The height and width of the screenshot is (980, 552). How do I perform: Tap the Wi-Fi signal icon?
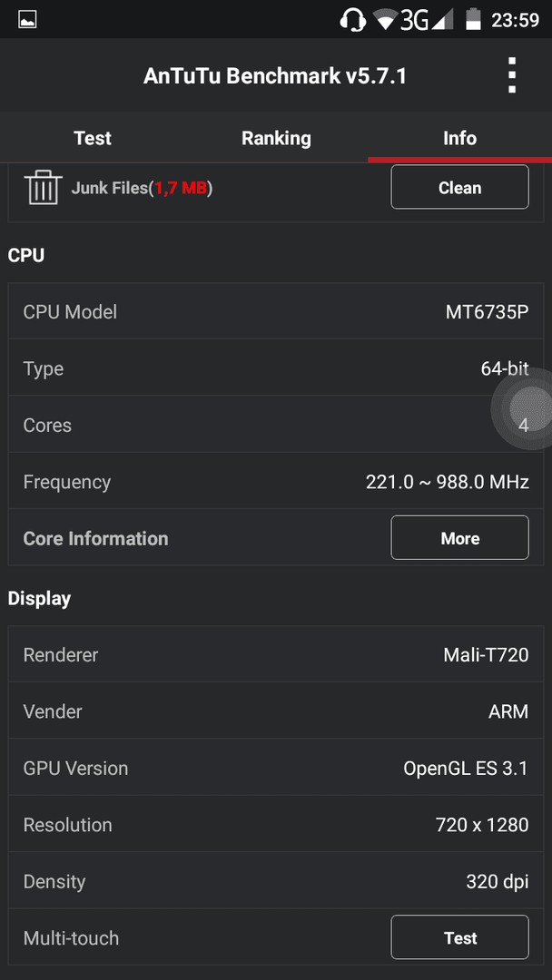pyautogui.click(x=386, y=20)
